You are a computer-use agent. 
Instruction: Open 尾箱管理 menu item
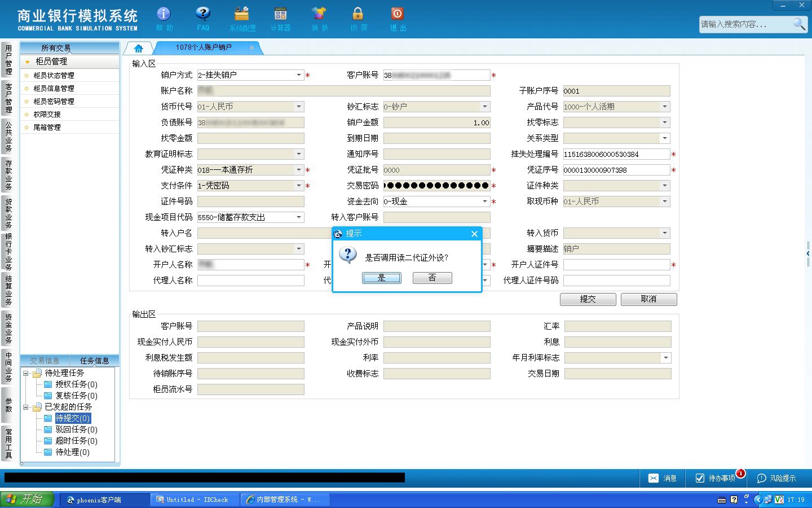47,128
